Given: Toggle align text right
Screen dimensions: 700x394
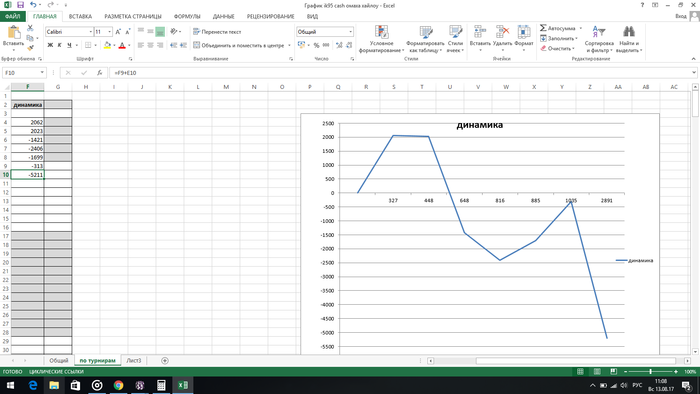Looking at the screenshot, I should (x=160, y=45).
